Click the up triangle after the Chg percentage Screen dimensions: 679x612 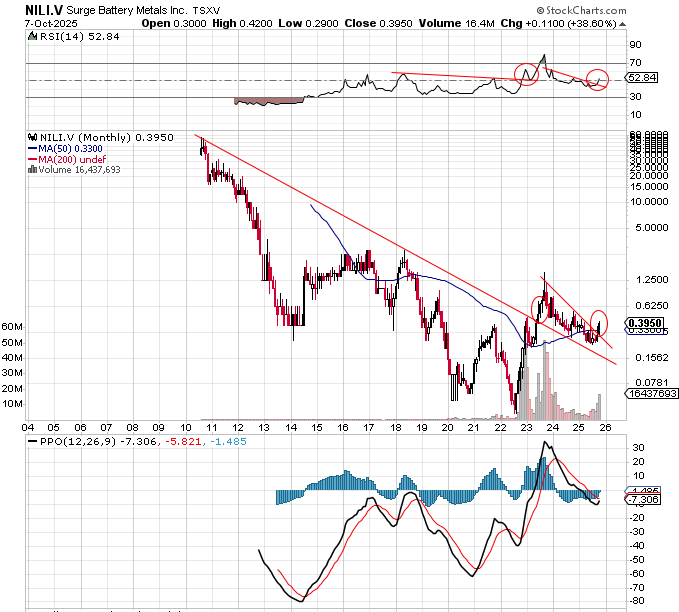tap(622, 24)
